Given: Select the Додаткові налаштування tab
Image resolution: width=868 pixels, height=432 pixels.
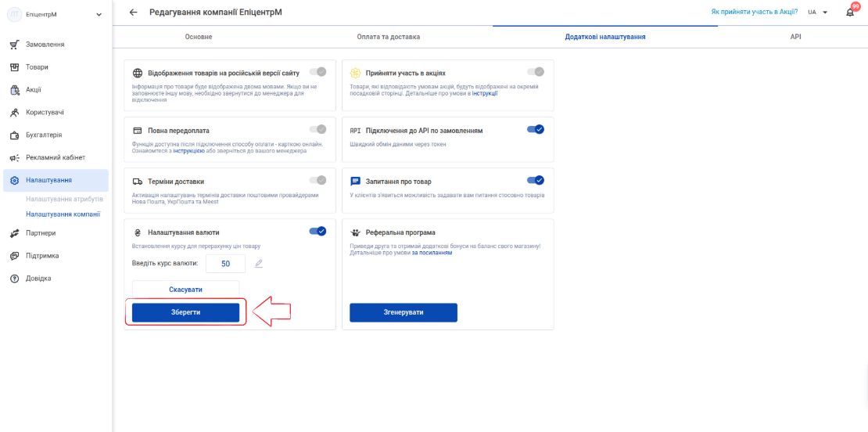Looking at the screenshot, I should coord(605,37).
